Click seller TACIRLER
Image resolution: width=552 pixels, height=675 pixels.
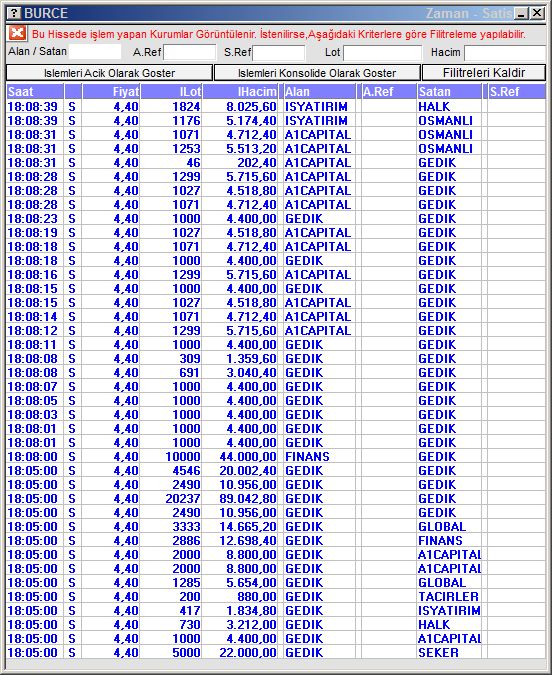click(x=448, y=596)
